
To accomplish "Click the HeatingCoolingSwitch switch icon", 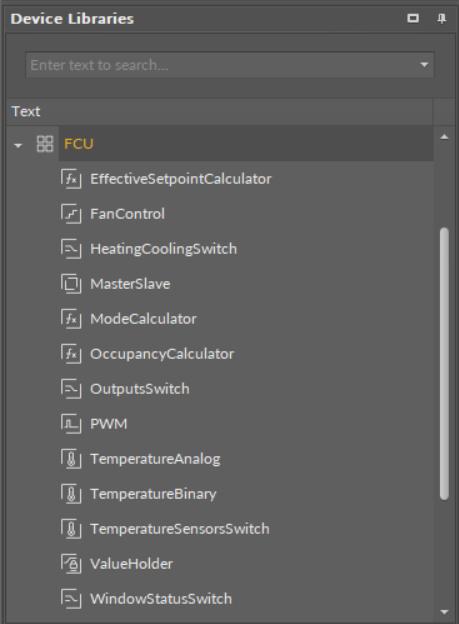I will (71, 249).
